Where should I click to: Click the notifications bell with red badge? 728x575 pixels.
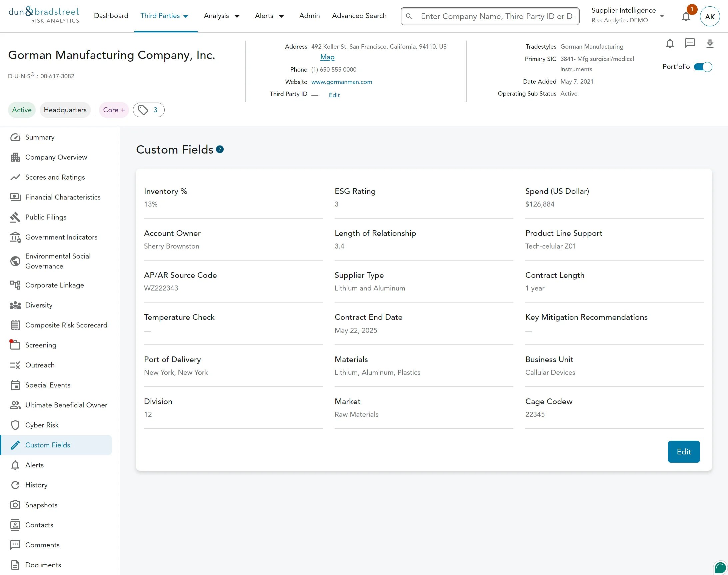(686, 16)
